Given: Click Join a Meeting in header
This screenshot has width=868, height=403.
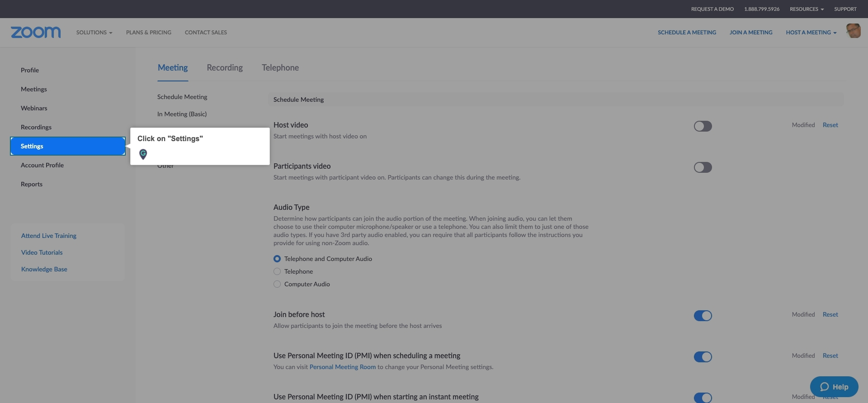Looking at the screenshot, I should point(751,33).
